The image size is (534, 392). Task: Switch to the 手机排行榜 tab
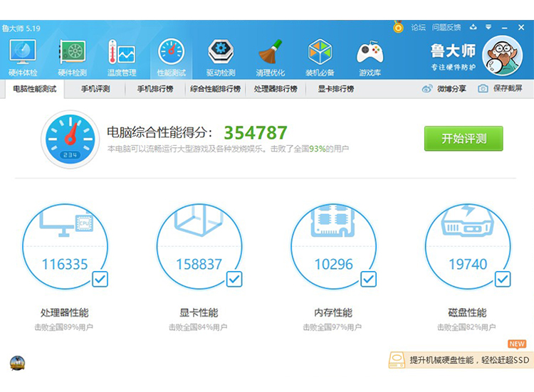[x=155, y=89]
